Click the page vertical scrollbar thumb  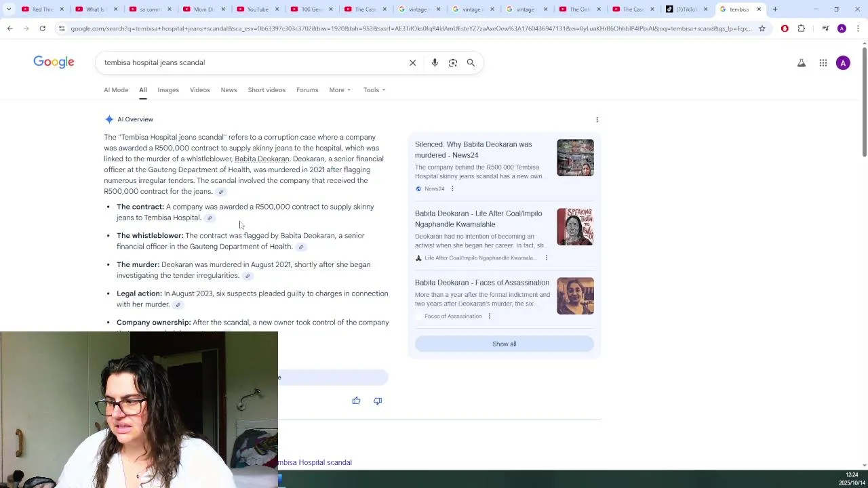[864, 102]
